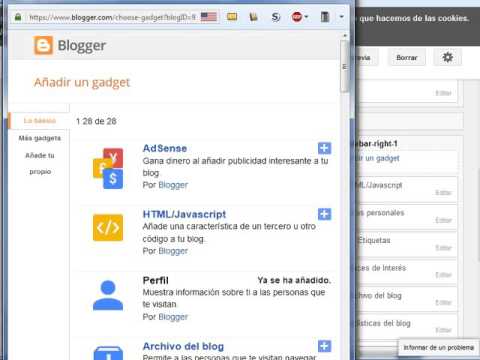
Task: Click the green padlock security icon
Action: point(18,17)
